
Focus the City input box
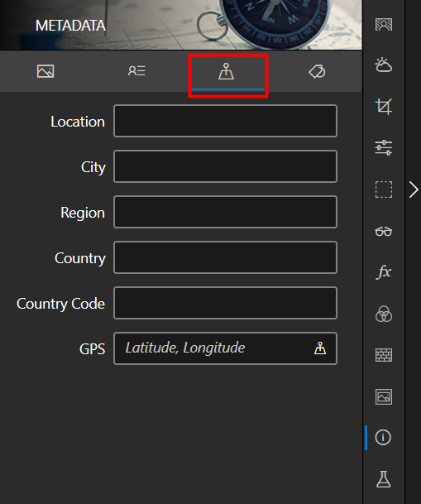click(225, 166)
